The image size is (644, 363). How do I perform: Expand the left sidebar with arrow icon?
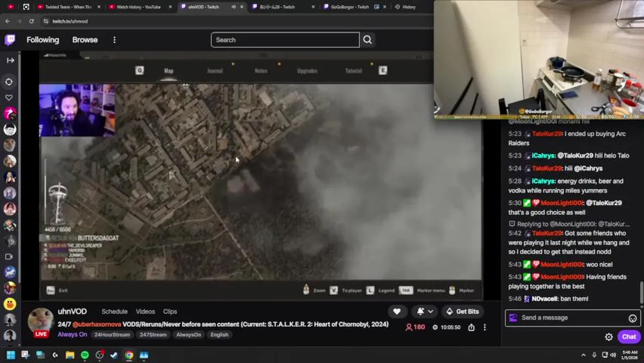10,60
